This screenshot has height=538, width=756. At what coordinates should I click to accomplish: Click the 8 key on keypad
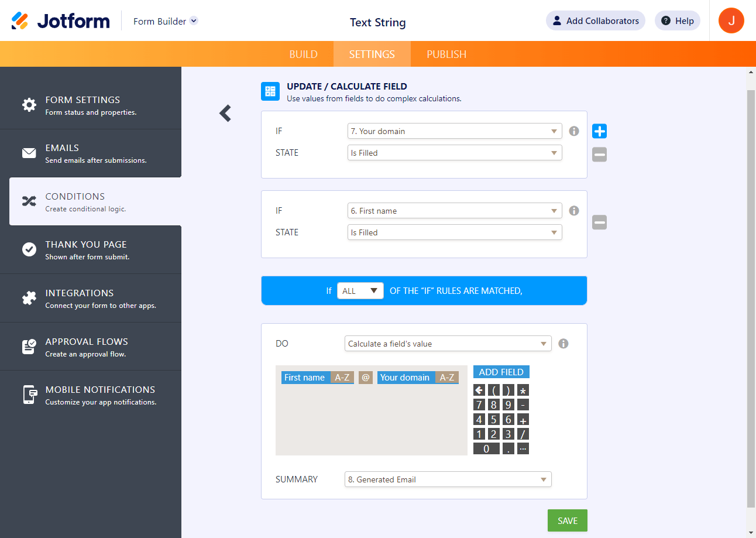point(494,405)
